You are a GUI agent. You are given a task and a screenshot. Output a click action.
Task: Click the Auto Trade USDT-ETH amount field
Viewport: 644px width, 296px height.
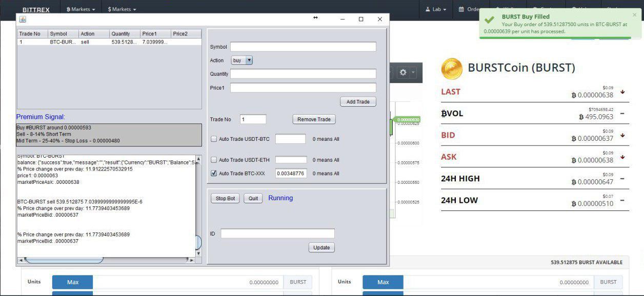pyautogui.click(x=291, y=160)
